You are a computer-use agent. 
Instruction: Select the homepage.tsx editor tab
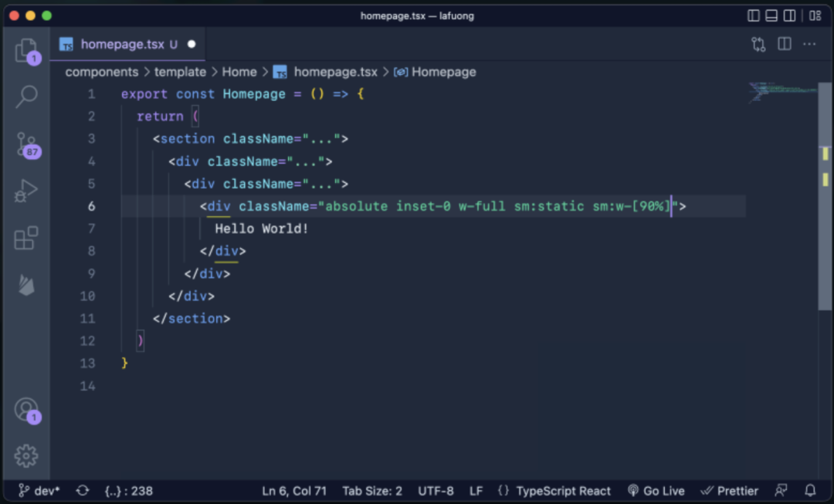[127, 44]
